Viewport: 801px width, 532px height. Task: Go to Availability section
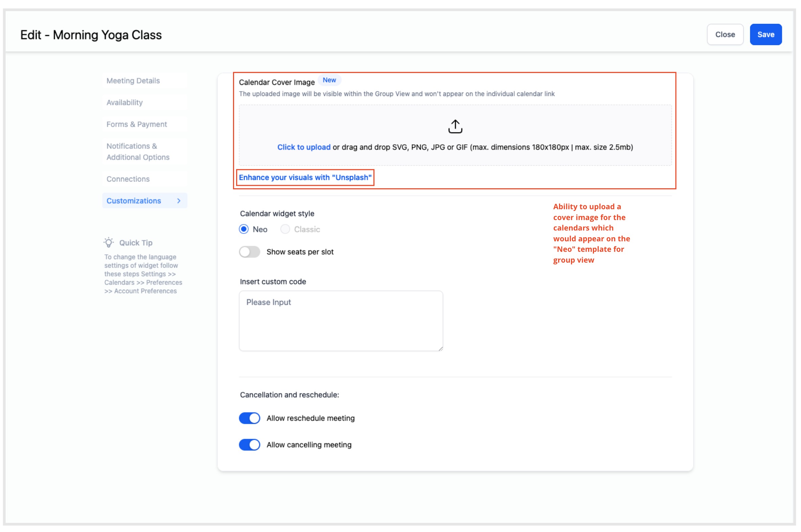point(124,102)
